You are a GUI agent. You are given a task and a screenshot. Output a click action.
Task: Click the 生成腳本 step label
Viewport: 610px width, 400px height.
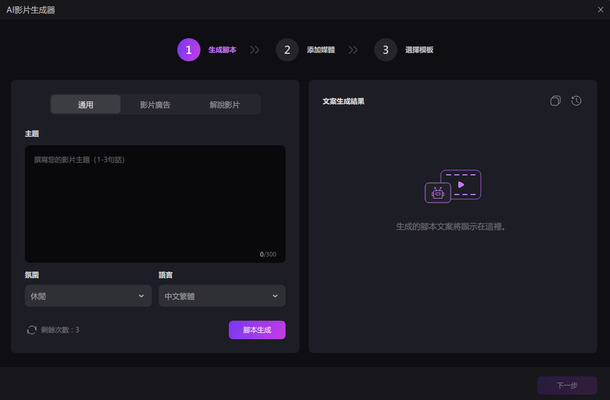pyautogui.click(x=222, y=50)
